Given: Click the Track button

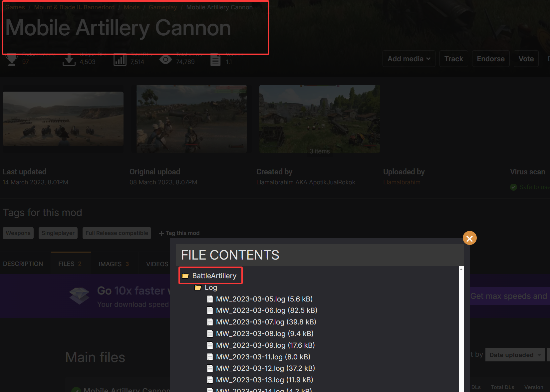Looking at the screenshot, I should 453,59.
